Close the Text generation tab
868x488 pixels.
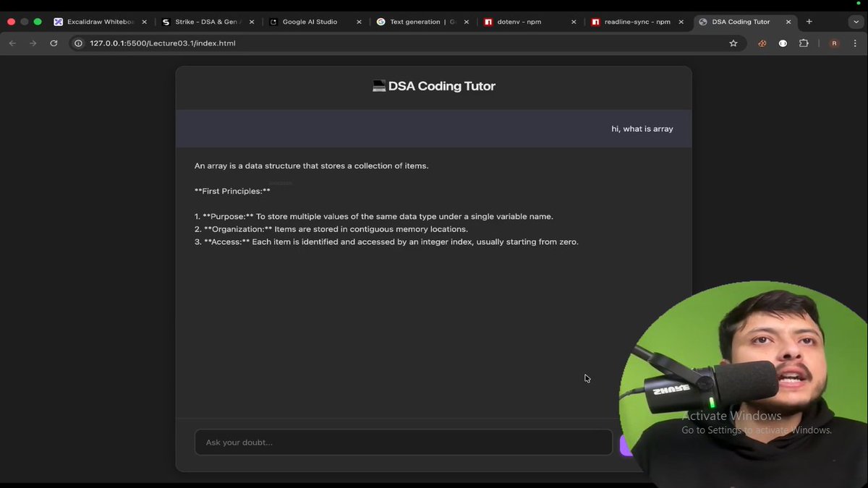tap(467, 22)
